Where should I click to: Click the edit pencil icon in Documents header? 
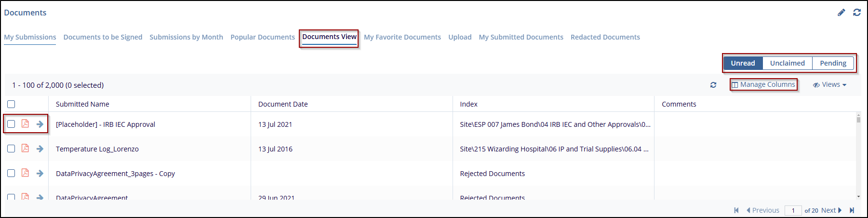841,13
